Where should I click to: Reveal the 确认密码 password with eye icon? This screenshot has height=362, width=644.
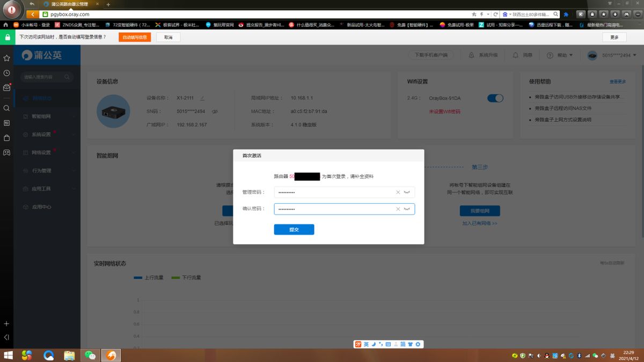(407, 209)
